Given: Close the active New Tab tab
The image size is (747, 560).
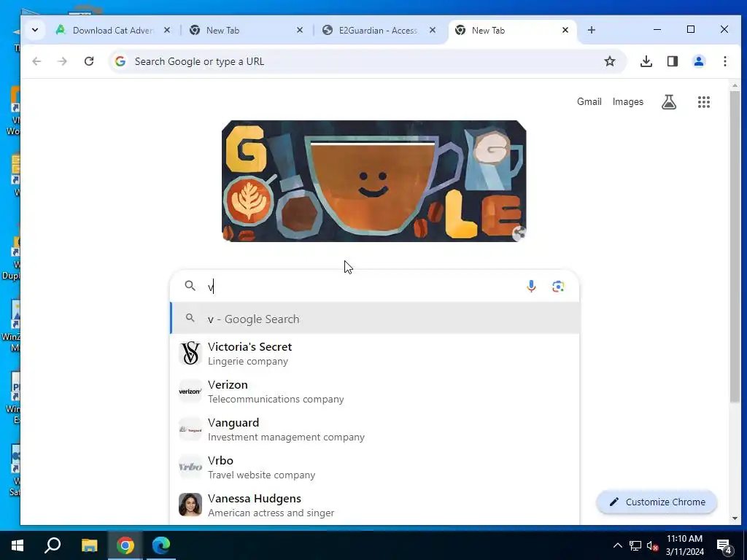Looking at the screenshot, I should pyautogui.click(x=565, y=30).
